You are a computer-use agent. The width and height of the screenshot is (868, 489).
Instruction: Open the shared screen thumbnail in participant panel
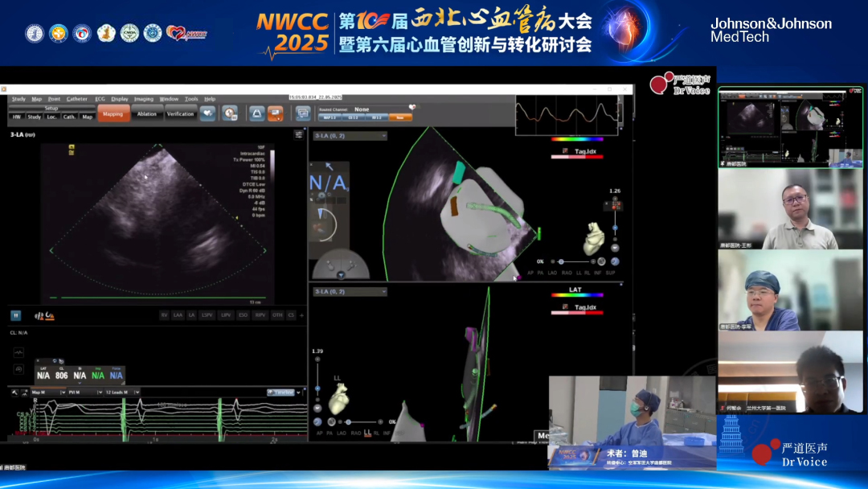click(791, 127)
